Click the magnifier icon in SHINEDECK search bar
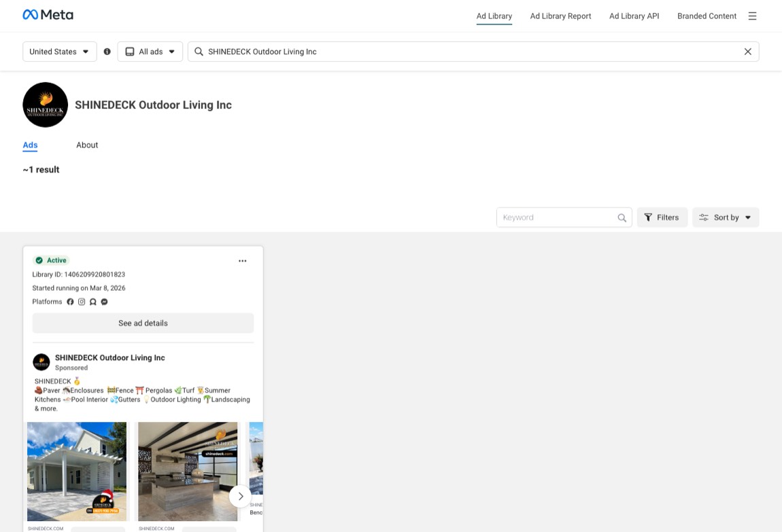782x532 pixels. click(x=199, y=52)
